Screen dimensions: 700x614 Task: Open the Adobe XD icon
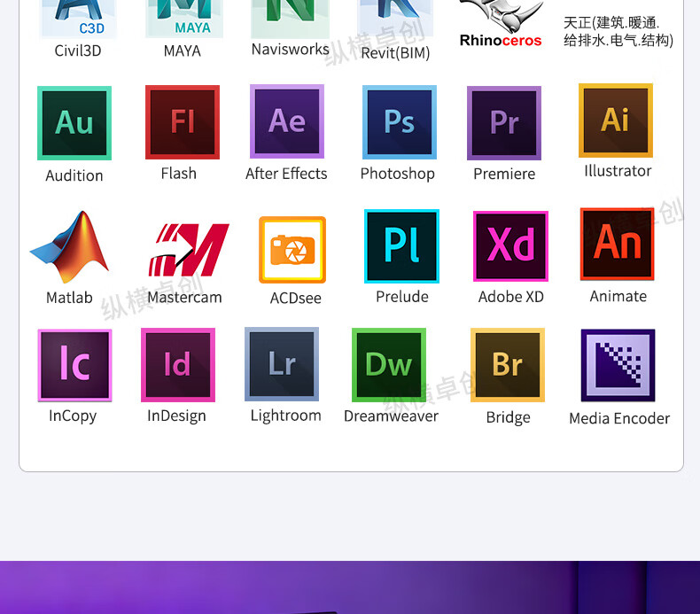coord(511,246)
